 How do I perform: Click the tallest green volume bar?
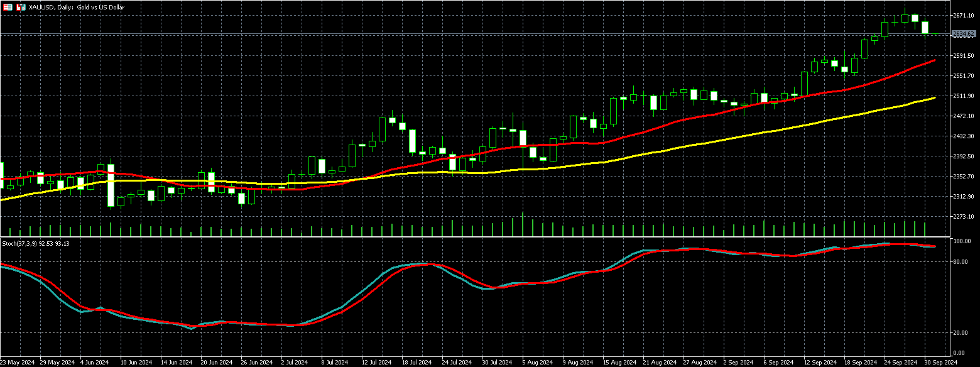(523, 224)
